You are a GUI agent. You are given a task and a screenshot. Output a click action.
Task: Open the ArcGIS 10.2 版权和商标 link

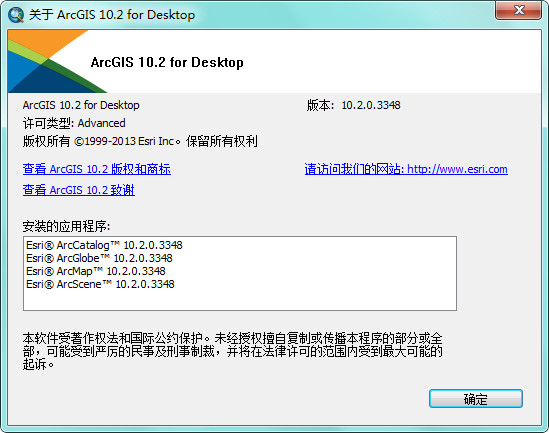coord(97,169)
